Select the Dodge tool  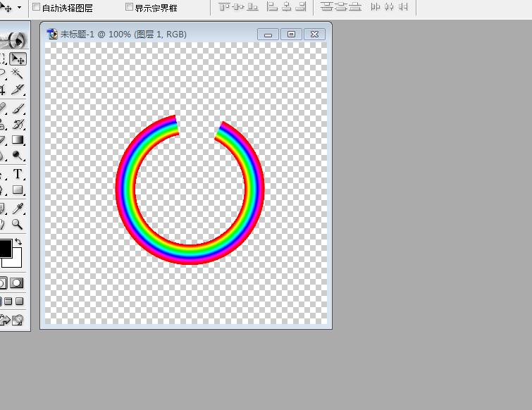[x=18, y=155]
